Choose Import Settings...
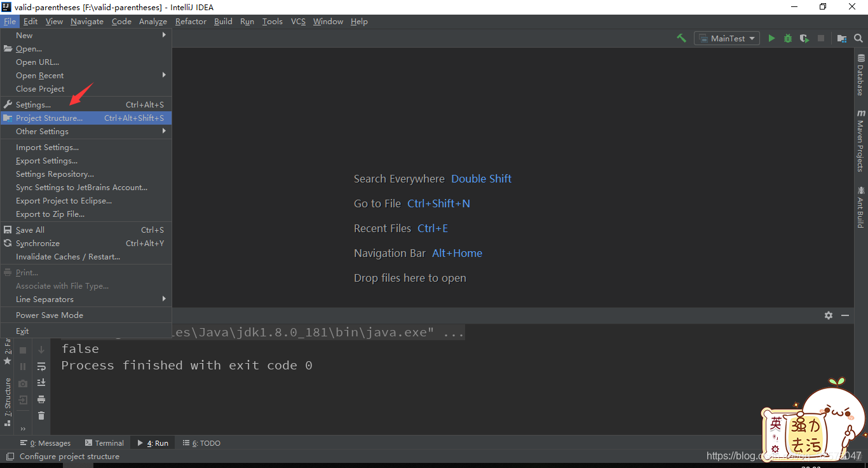The width and height of the screenshot is (868, 468). click(86, 148)
